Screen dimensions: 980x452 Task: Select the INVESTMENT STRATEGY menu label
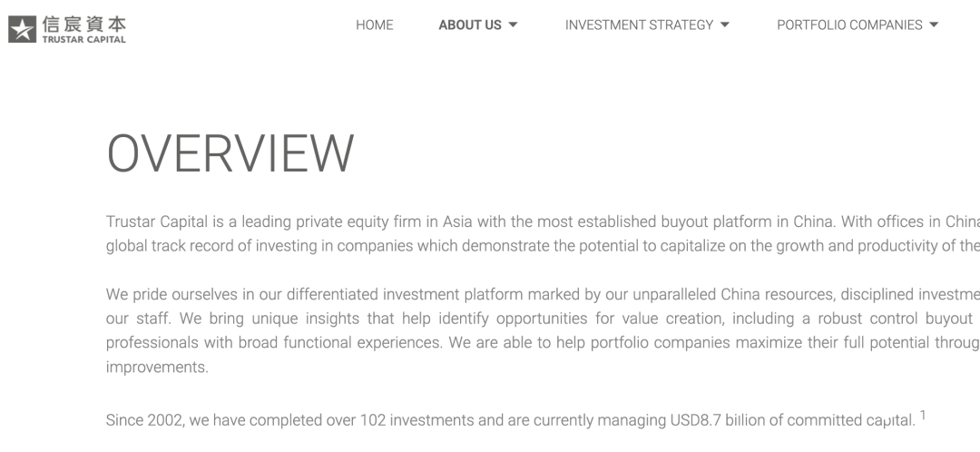(639, 25)
